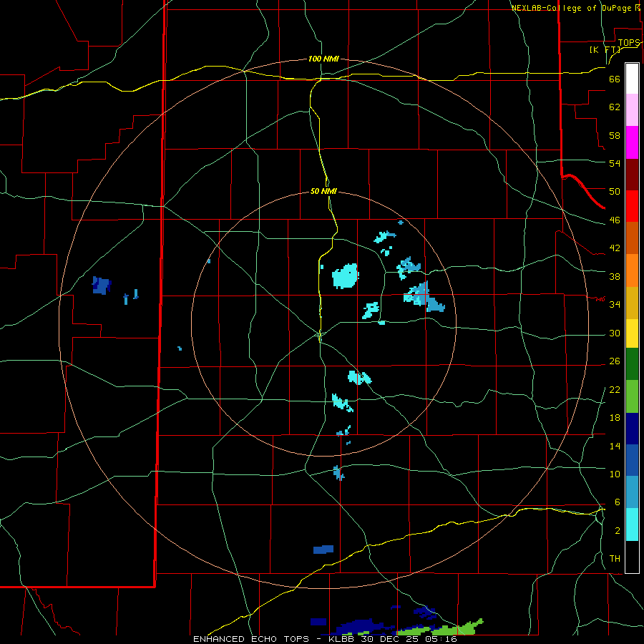Click the 50 NMI range ring label
The width and height of the screenshot is (644, 644).
point(323,191)
